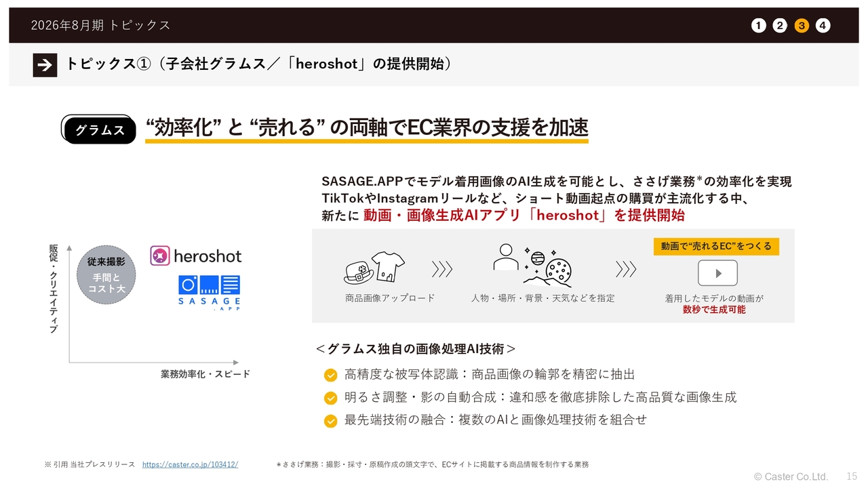Open the caster.co.jp press release link
This screenshot has height=488, width=868.
coord(190,465)
